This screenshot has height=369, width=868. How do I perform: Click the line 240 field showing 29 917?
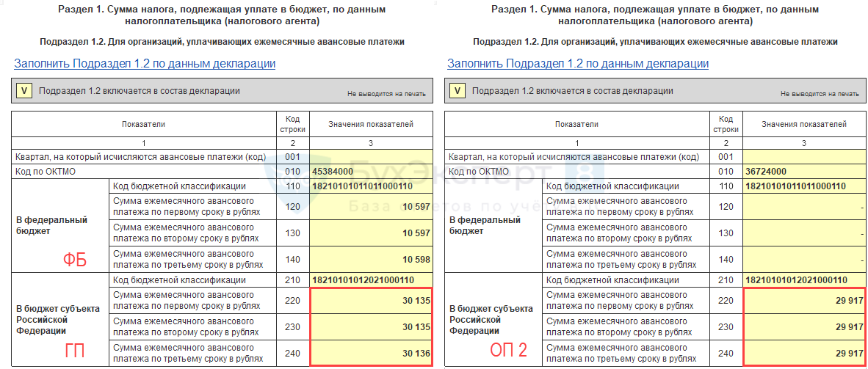pos(804,353)
